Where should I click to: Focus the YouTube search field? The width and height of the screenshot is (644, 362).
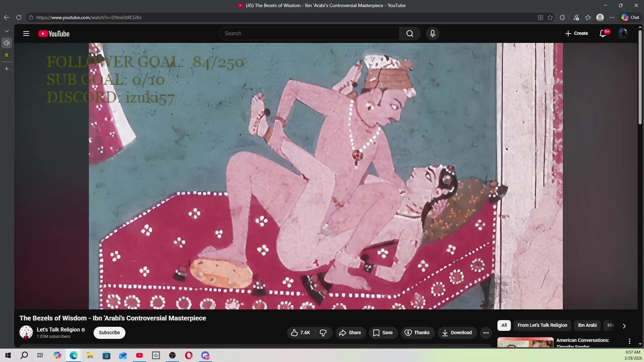[309, 34]
